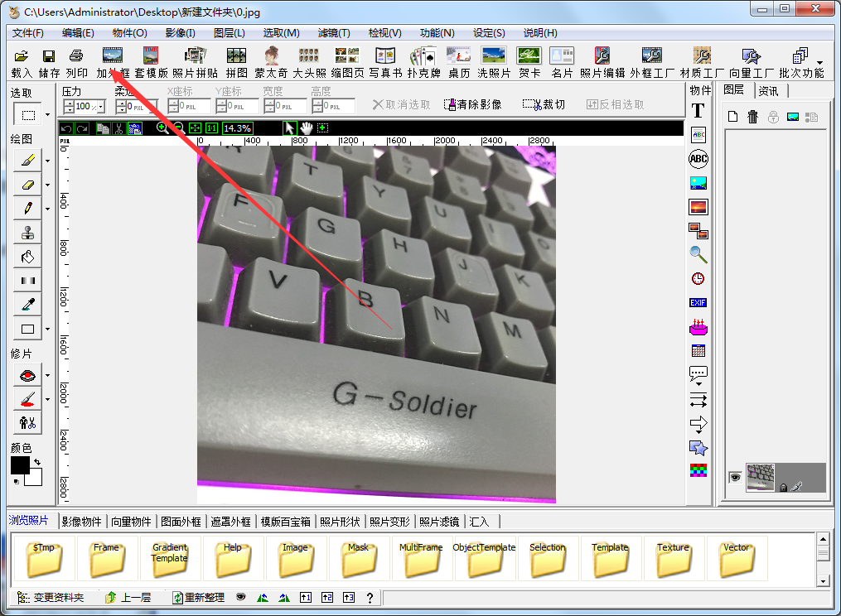
Task: Open the 选取(M) menu
Action: point(281,32)
